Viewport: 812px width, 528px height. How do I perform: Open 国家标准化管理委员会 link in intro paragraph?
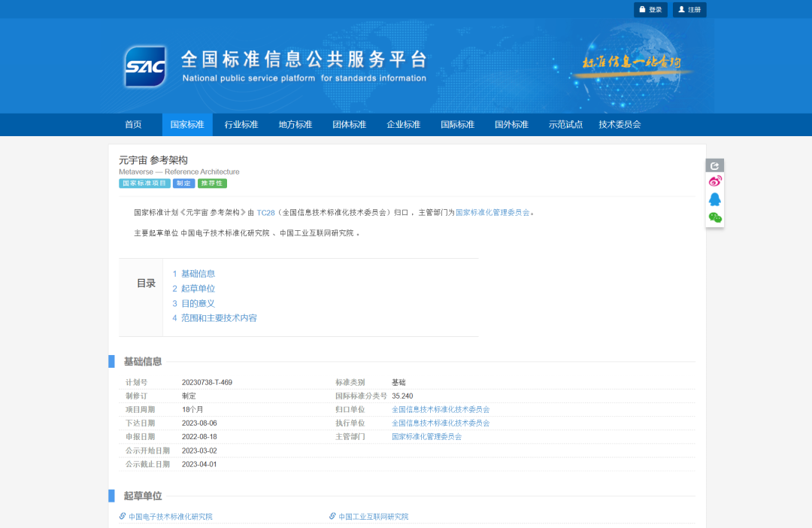(x=492, y=212)
